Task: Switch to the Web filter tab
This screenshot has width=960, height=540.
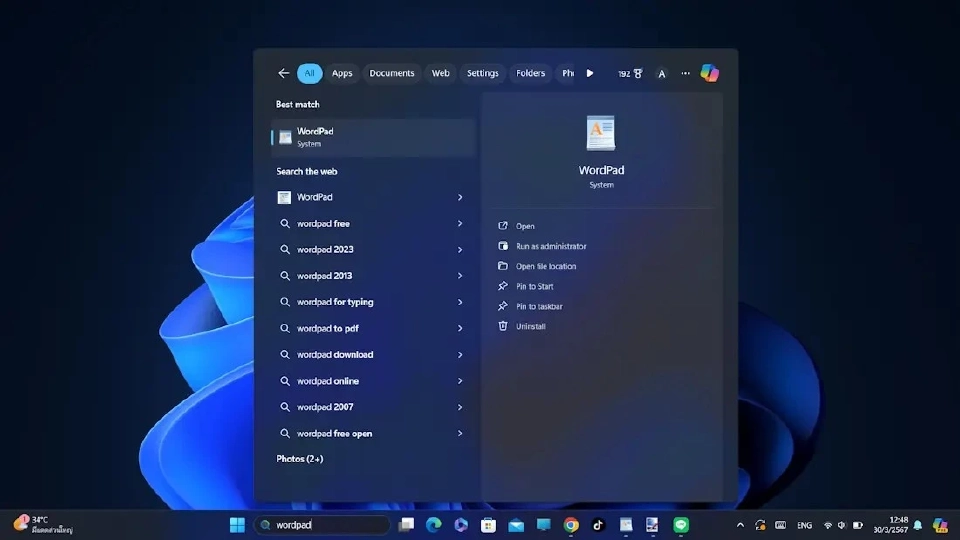Action: tap(441, 73)
